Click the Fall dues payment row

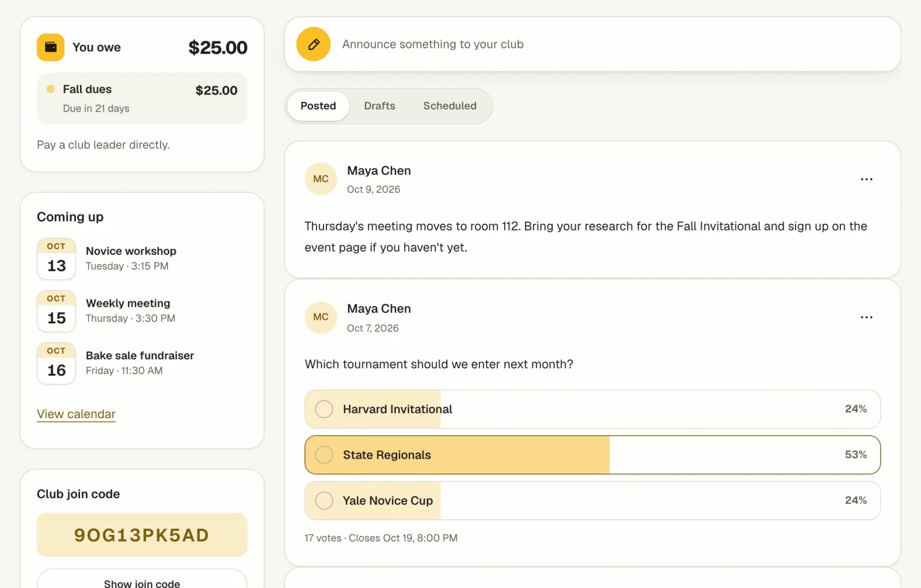coord(142,98)
